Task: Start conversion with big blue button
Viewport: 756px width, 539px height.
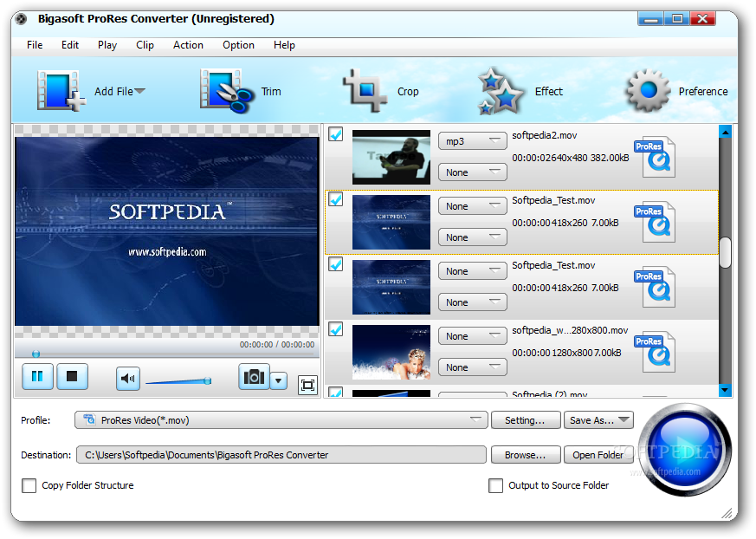Action: [685, 450]
